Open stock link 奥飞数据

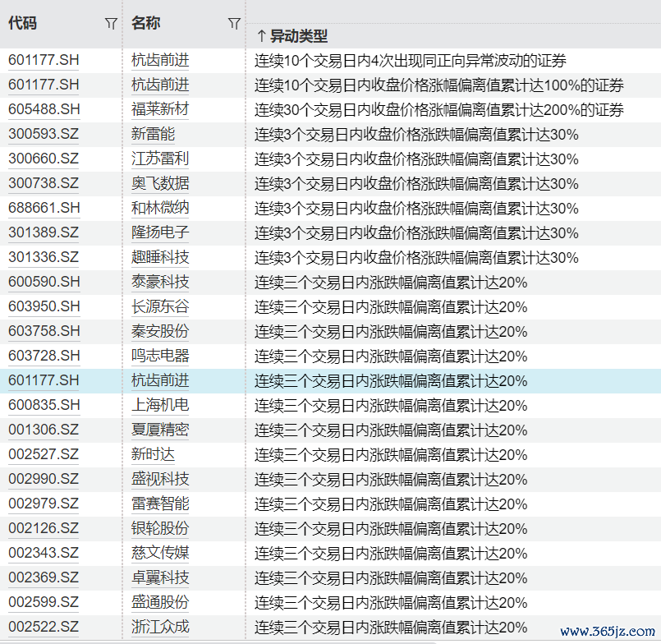[x=160, y=183]
